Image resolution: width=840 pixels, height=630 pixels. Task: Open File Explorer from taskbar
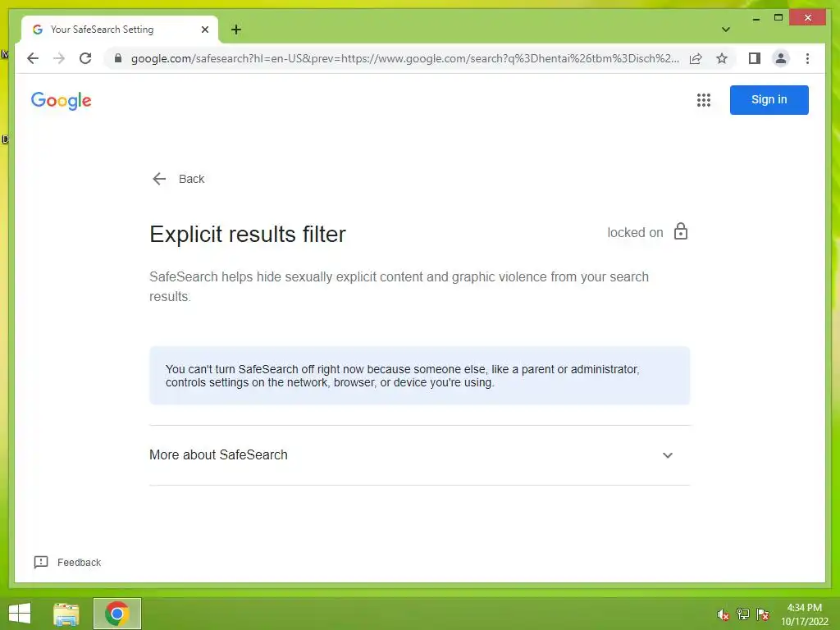[66, 614]
